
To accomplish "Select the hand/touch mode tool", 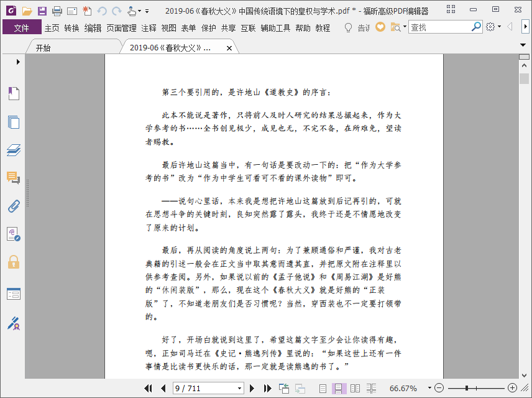I will click(x=132, y=11).
